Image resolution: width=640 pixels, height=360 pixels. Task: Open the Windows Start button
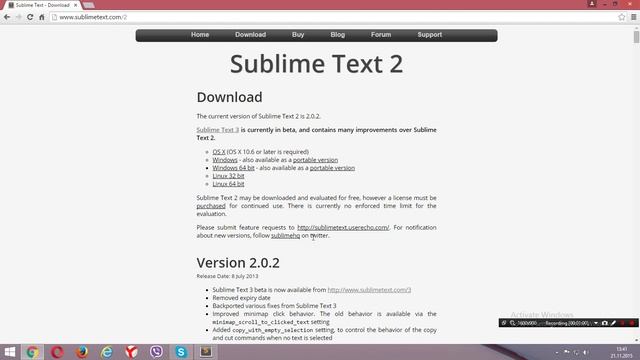9,352
